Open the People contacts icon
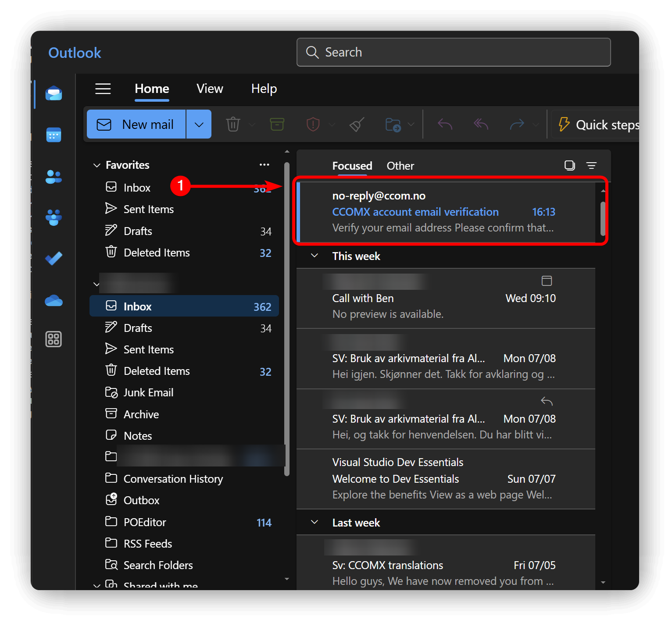Viewport: 672px width, 623px height. point(54,177)
